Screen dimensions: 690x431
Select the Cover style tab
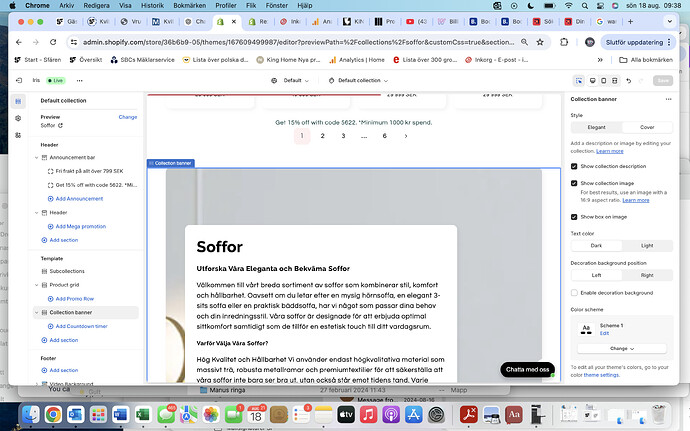[647, 127]
